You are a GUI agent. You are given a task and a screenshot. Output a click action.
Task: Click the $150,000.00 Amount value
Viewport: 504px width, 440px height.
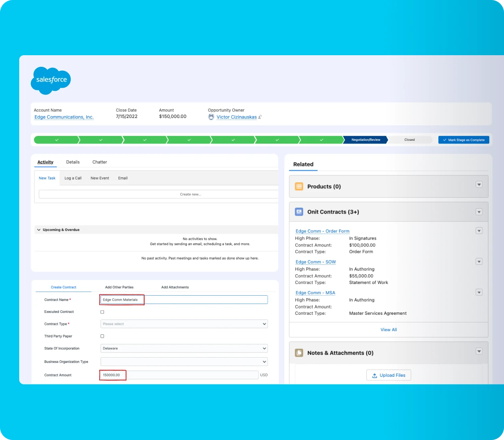[173, 116]
